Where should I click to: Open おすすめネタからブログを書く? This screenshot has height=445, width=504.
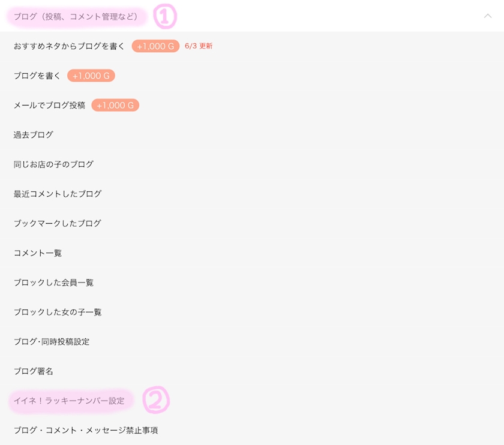click(x=69, y=46)
